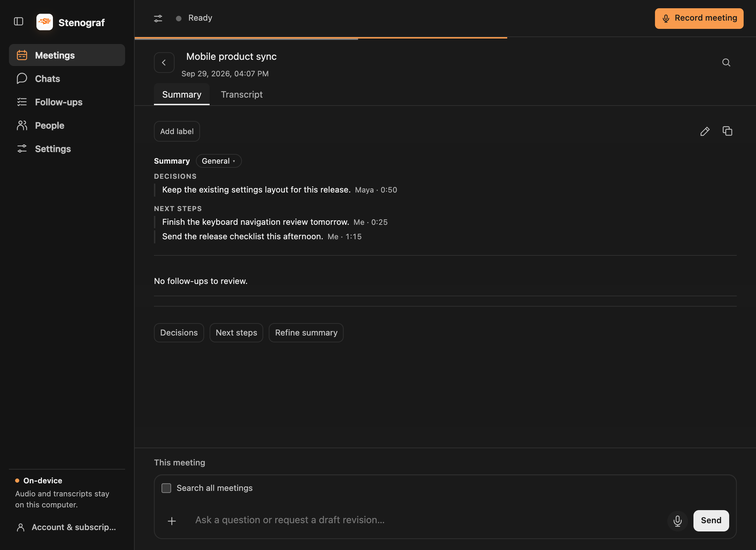Click the 'No follow-ups to review.' text
The image size is (756, 550).
pos(201,281)
